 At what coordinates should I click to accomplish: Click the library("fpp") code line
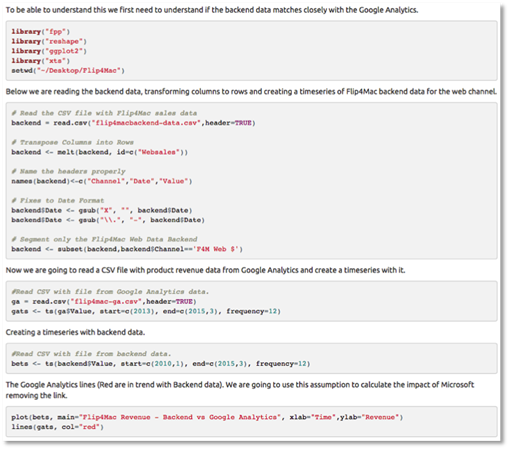coord(41,32)
